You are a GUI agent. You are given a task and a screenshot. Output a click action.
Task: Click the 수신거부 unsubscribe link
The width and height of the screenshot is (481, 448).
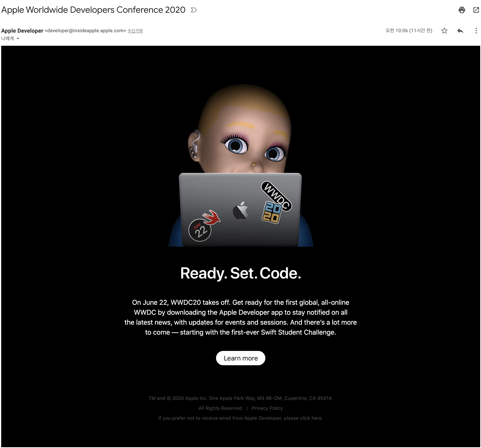click(135, 31)
